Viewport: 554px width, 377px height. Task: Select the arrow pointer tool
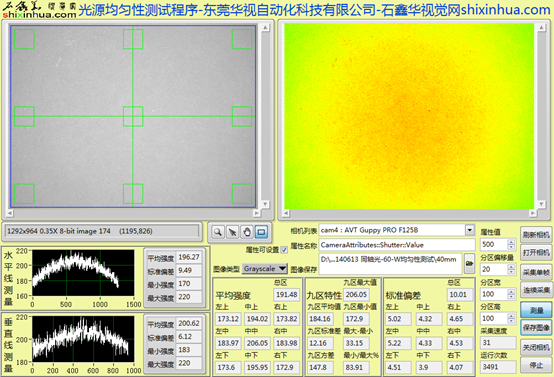click(x=232, y=232)
